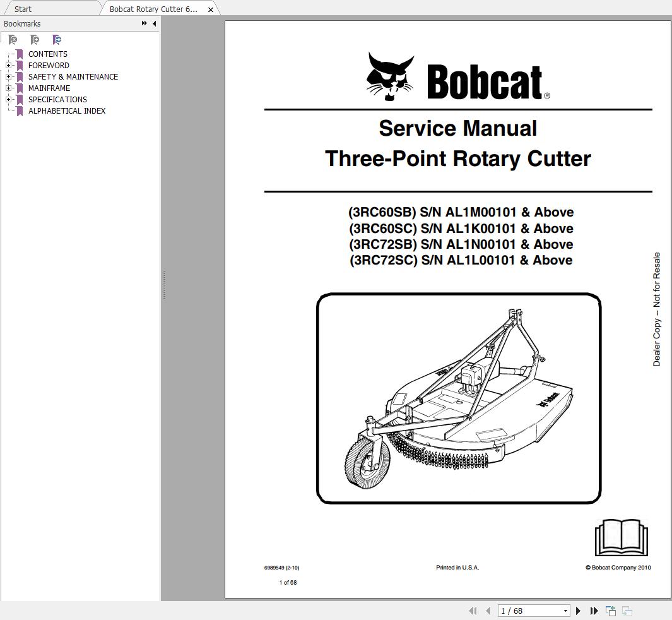Click the Dealer Copy Not for Resale text
Screen dimensions: 672x620
[x=657, y=309]
